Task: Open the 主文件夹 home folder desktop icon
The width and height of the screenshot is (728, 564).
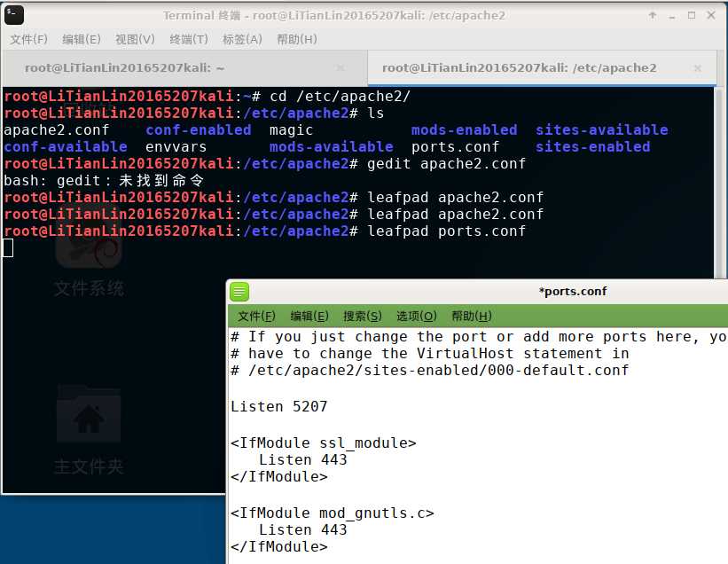Action: (x=89, y=429)
